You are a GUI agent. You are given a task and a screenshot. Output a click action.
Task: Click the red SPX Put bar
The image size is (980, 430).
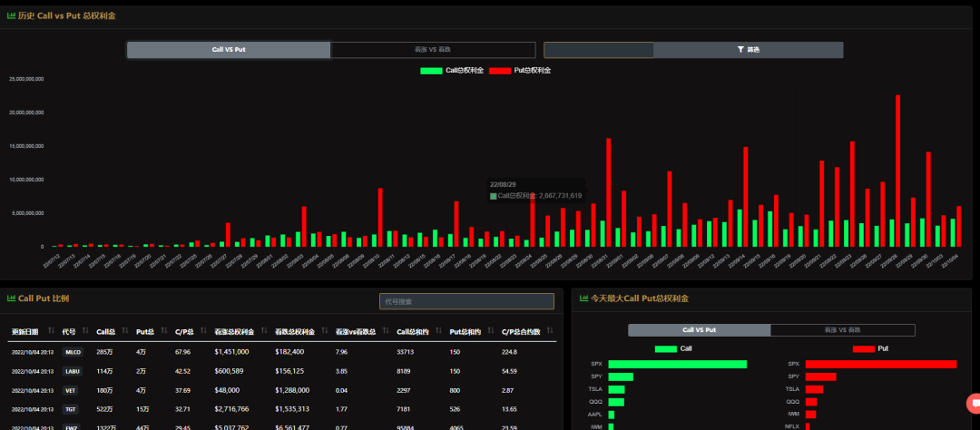[x=881, y=365]
